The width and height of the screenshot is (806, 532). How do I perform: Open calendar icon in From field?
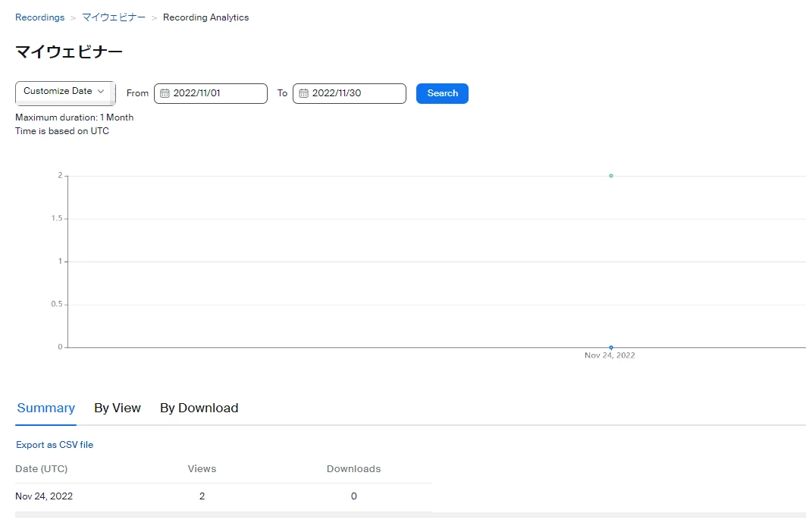point(165,93)
